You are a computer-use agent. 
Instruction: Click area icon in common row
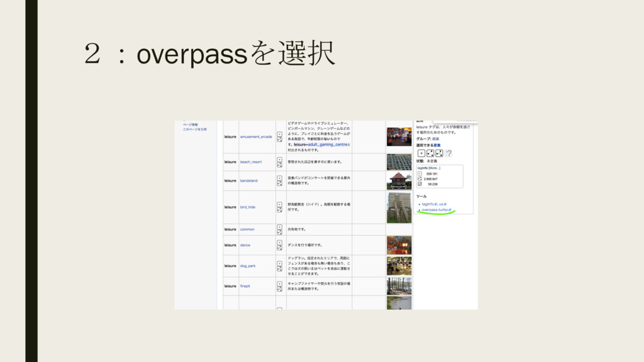click(x=279, y=232)
